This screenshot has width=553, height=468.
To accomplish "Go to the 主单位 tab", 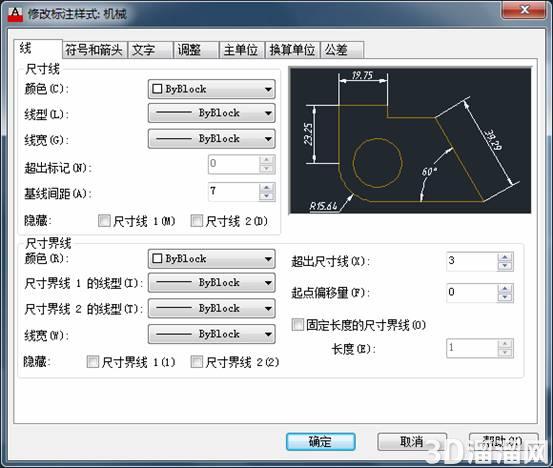I will pyautogui.click(x=241, y=50).
